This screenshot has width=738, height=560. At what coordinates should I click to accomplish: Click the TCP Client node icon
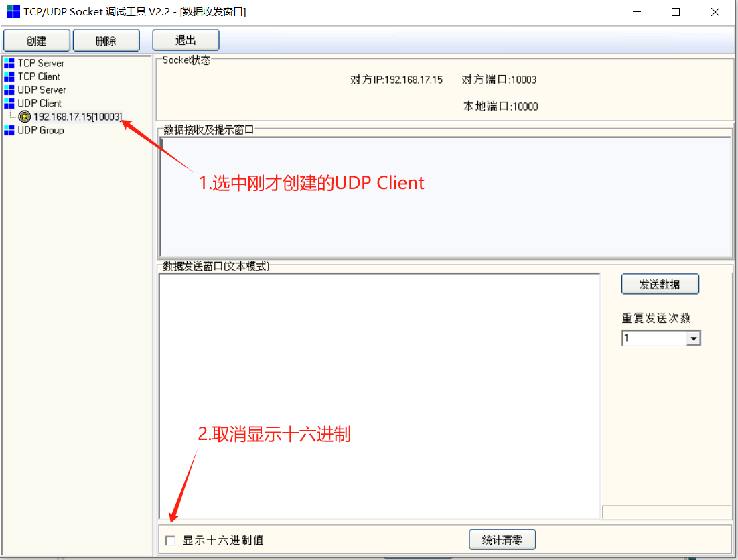[9, 76]
